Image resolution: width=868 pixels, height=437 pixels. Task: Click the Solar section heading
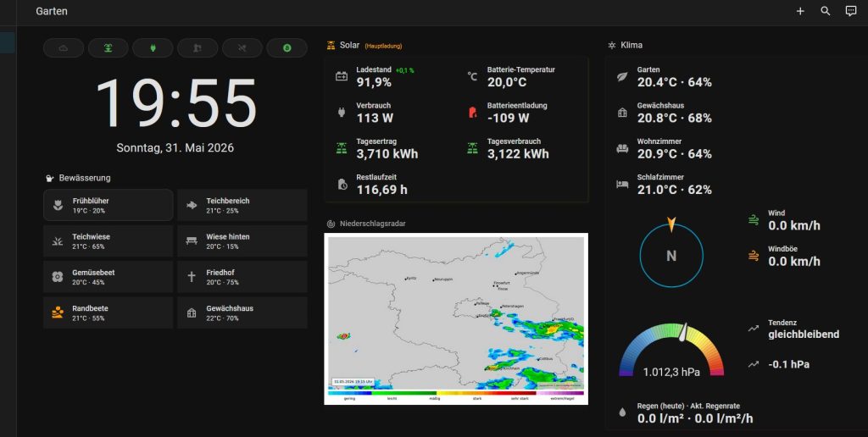tap(349, 45)
